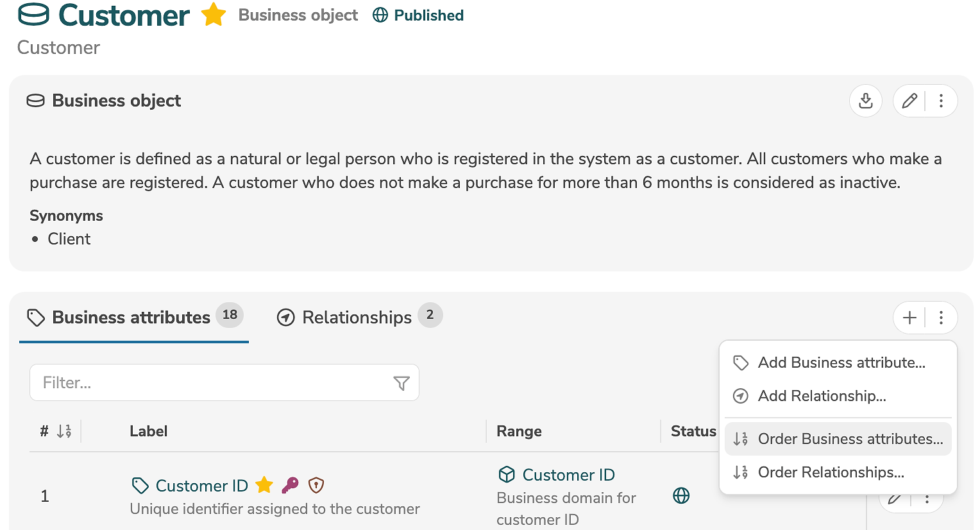Click into the Filter text field
Screen dimensions: 980x530
pyautogui.click(x=212, y=382)
